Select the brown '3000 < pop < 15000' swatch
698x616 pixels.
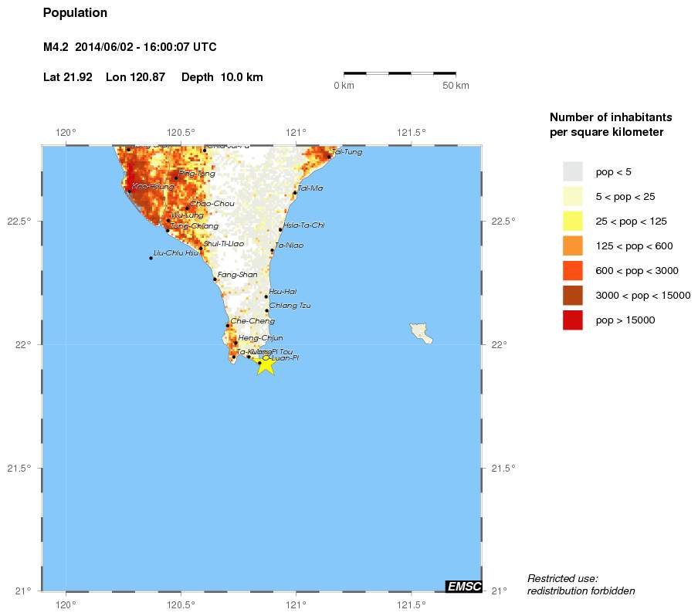[572, 295]
